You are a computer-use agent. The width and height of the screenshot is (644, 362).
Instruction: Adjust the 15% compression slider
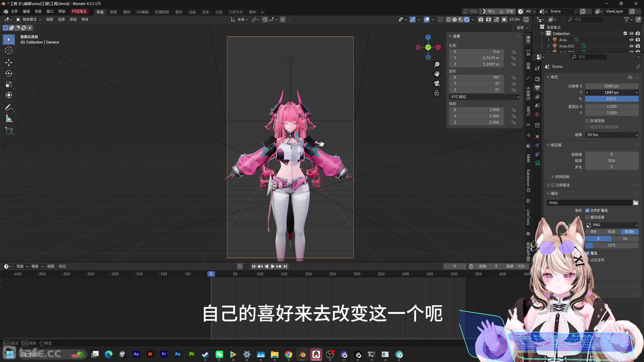coord(612,245)
